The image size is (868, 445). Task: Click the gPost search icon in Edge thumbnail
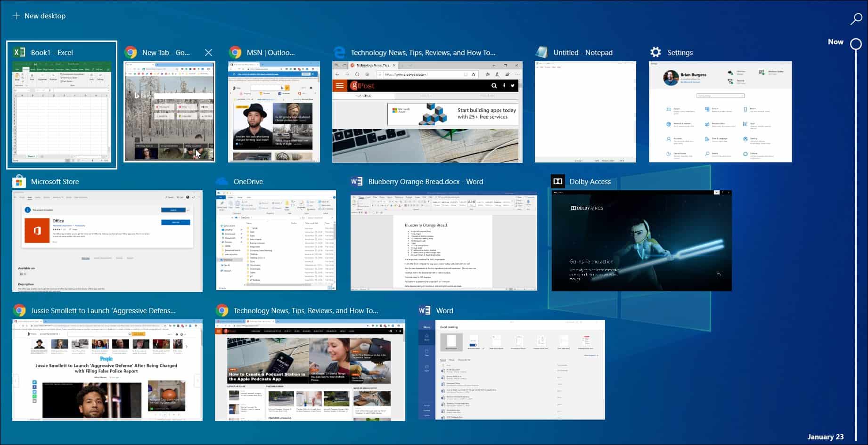[x=494, y=86]
